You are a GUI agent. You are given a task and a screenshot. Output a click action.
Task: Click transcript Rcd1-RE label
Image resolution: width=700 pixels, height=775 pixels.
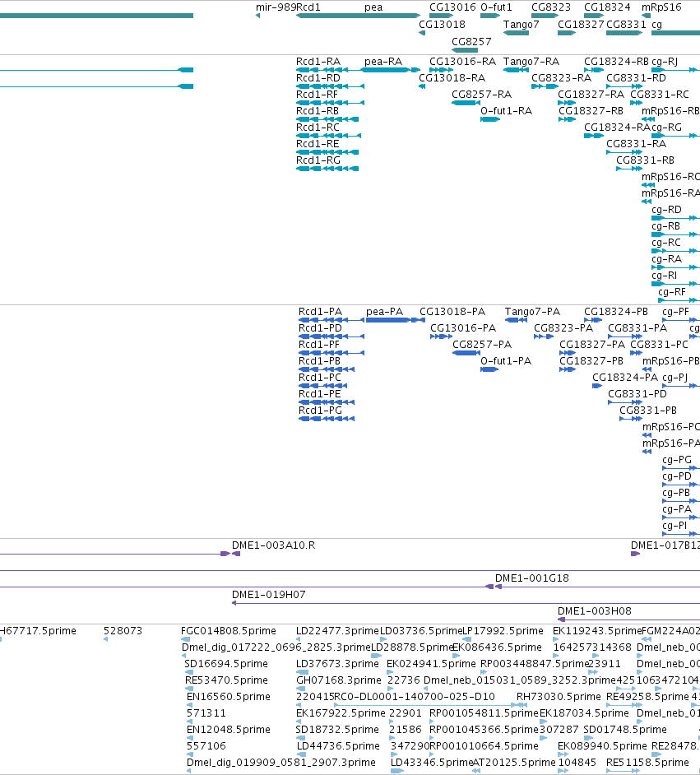(318, 144)
